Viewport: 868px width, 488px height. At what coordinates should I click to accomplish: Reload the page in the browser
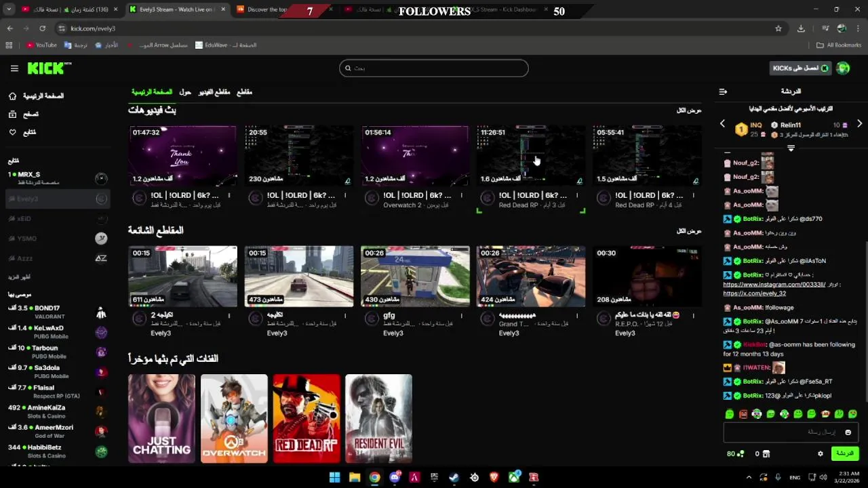[x=42, y=28]
